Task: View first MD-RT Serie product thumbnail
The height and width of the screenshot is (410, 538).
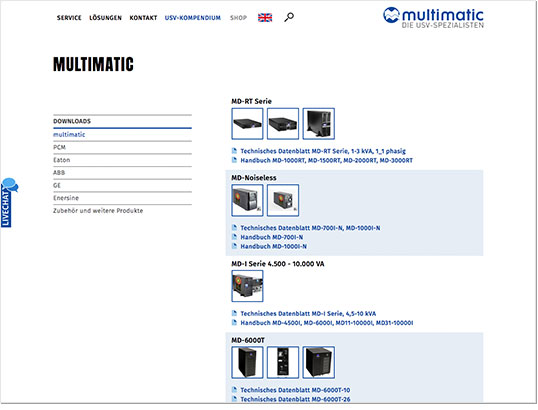Action: (247, 124)
